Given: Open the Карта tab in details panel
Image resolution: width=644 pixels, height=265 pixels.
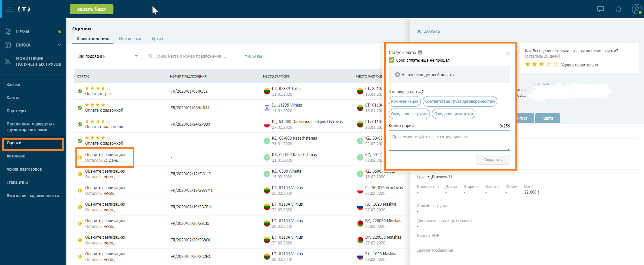Looking at the screenshot, I should (548, 118).
